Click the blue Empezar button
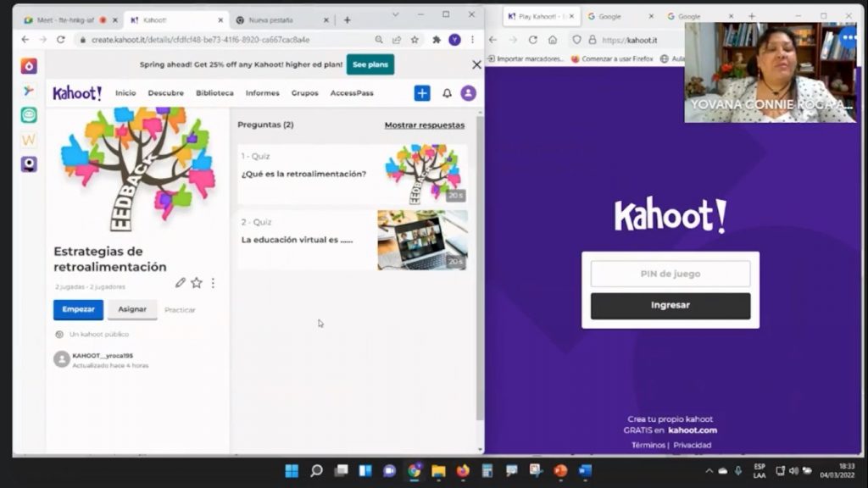This screenshot has width=868, height=488. [x=78, y=309]
